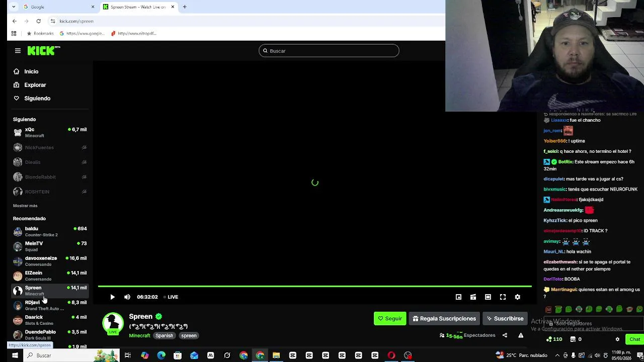Screen dimensions: 644x362
Task: Open RDjavi recommended channel
Action: pyautogui.click(x=50, y=305)
